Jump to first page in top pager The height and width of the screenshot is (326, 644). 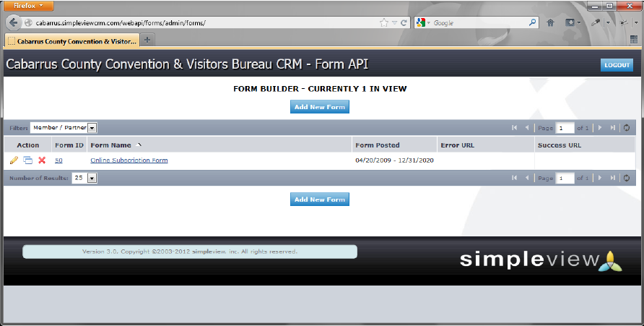coord(514,128)
